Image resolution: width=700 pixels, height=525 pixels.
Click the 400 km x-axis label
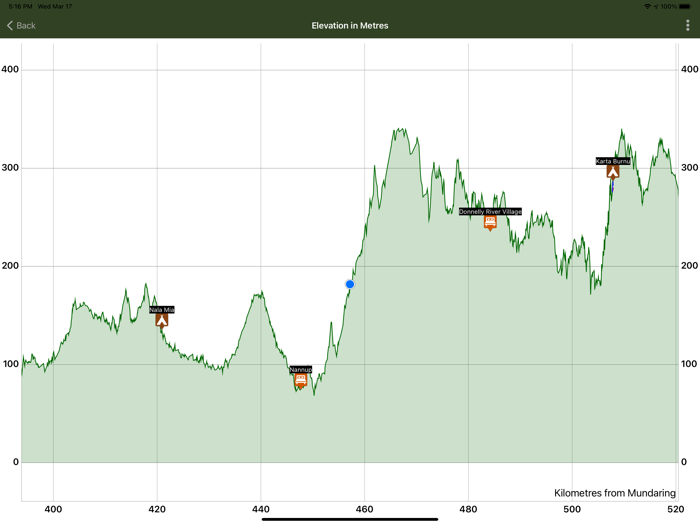click(x=53, y=509)
